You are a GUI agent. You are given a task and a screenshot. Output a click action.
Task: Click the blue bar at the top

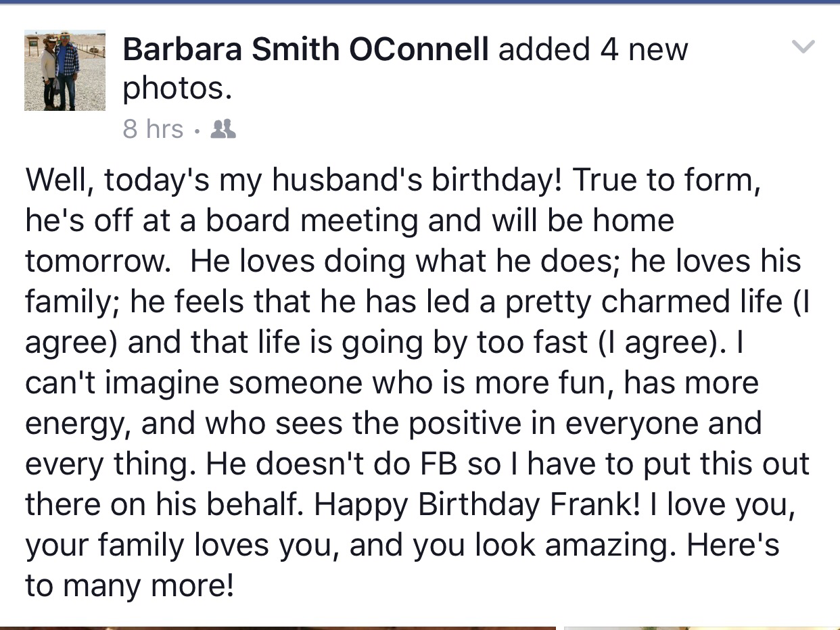point(420,2)
